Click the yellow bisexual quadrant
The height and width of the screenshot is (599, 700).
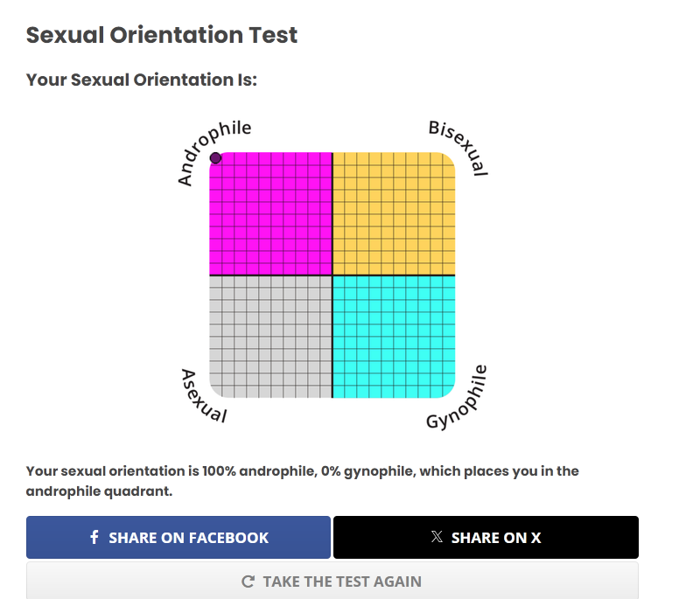[394, 213]
